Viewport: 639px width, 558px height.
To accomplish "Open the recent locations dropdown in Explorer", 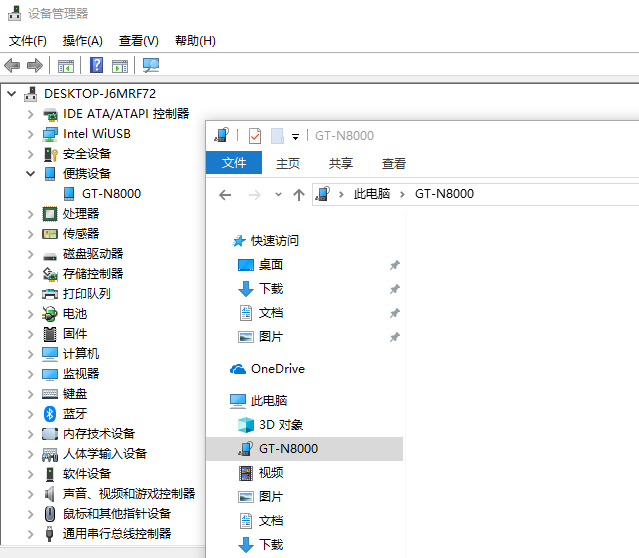I will [278, 194].
